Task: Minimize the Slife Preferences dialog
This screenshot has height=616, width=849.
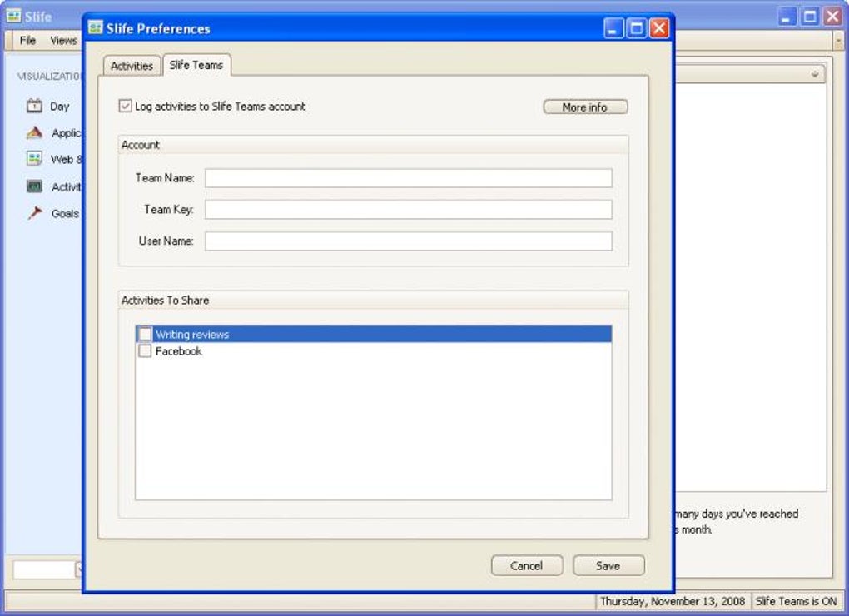Action: 614,28
